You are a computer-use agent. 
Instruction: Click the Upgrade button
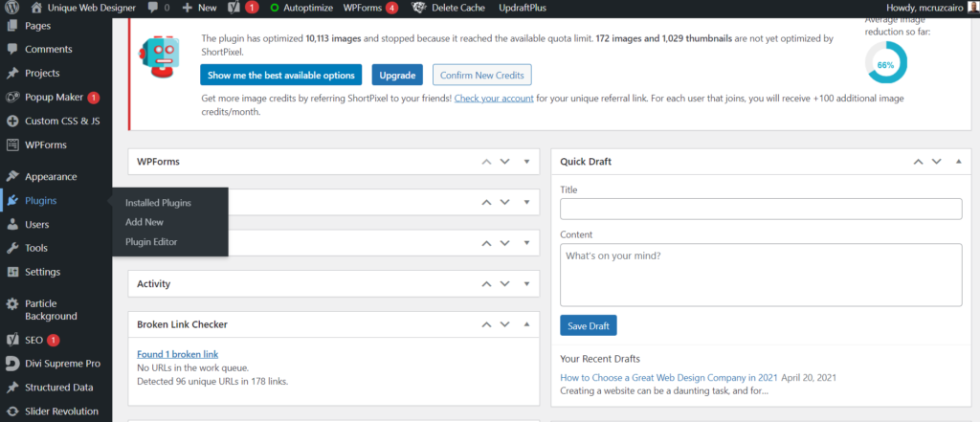point(397,75)
